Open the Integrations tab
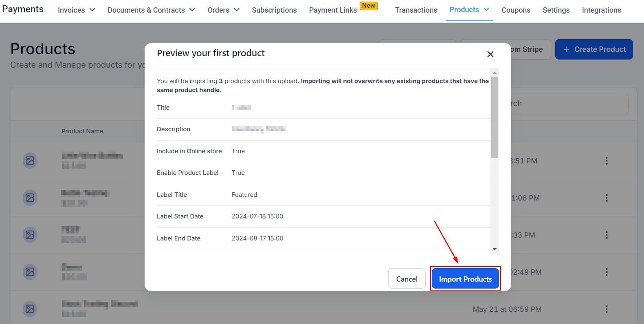644x324 pixels. 601,10
